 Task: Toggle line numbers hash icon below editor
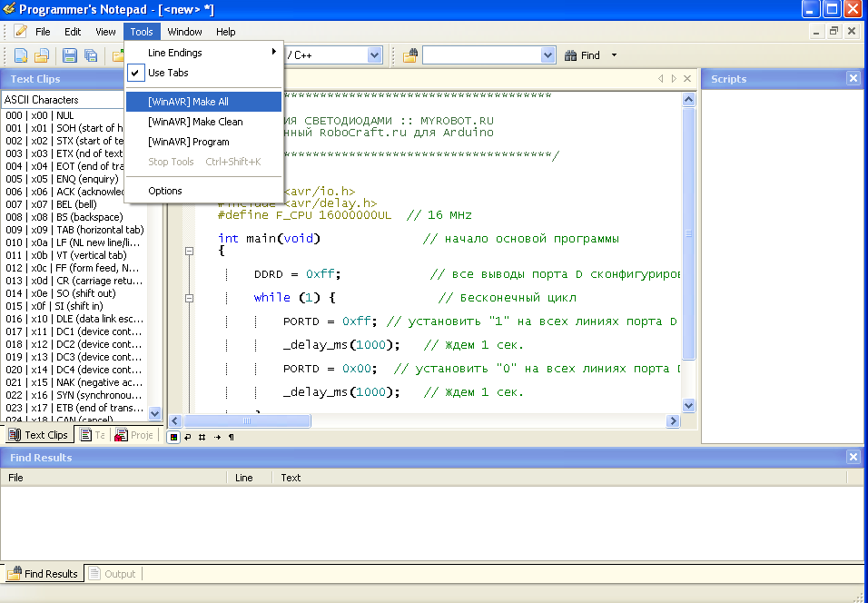click(202, 437)
